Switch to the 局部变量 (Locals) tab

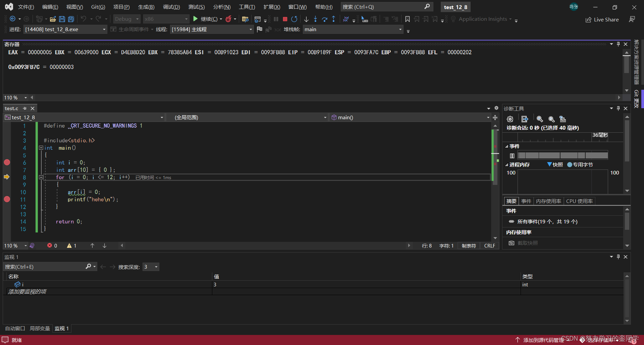pyautogui.click(x=40, y=328)
